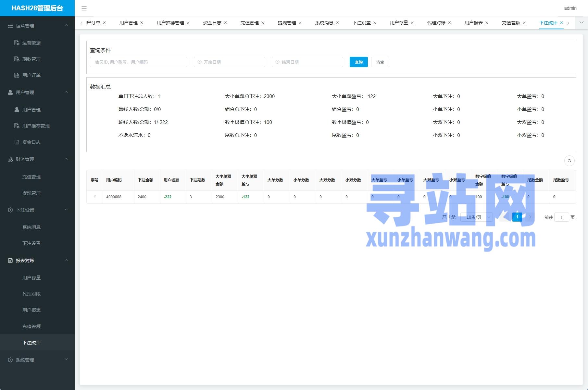Open 系统消息 in the sidebar

pyautogui.click(x=37, y=227)
